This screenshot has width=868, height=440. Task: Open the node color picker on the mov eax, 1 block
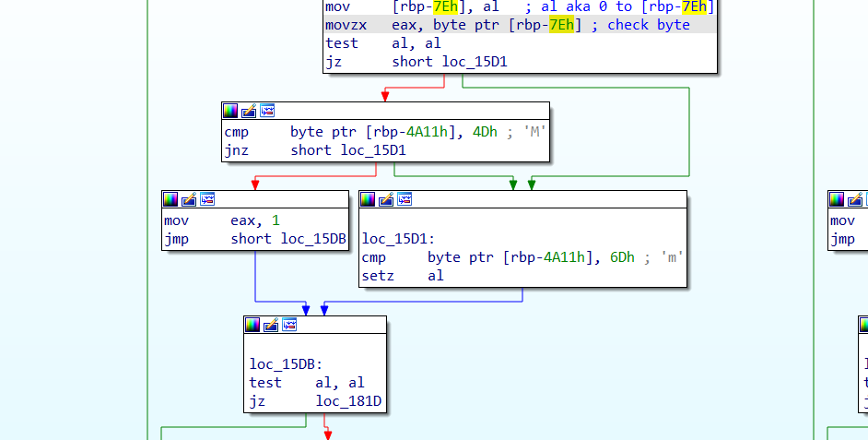tap(170, 199)
